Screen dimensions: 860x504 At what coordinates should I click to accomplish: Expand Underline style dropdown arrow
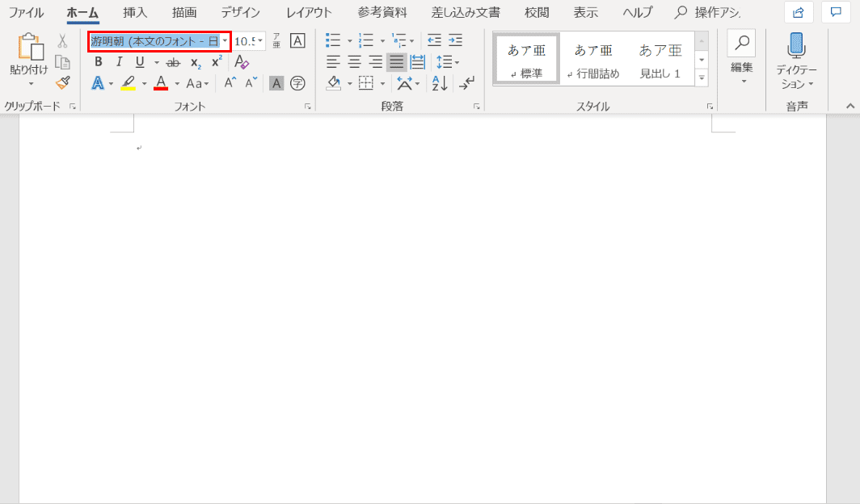(x=156, y=62)
